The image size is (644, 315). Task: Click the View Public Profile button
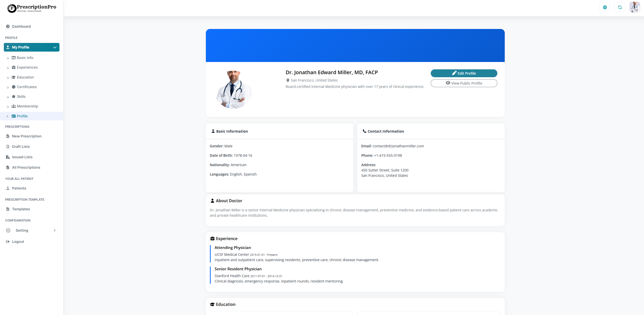464,83
